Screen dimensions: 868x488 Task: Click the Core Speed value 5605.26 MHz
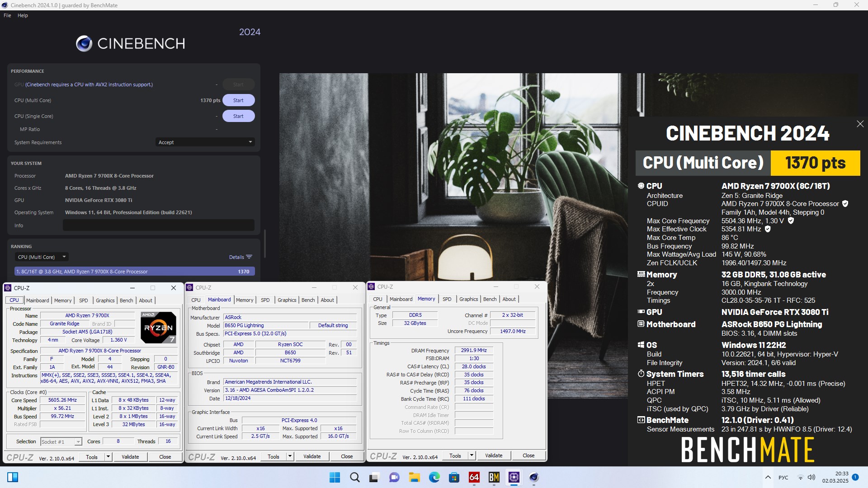point(62,400)
